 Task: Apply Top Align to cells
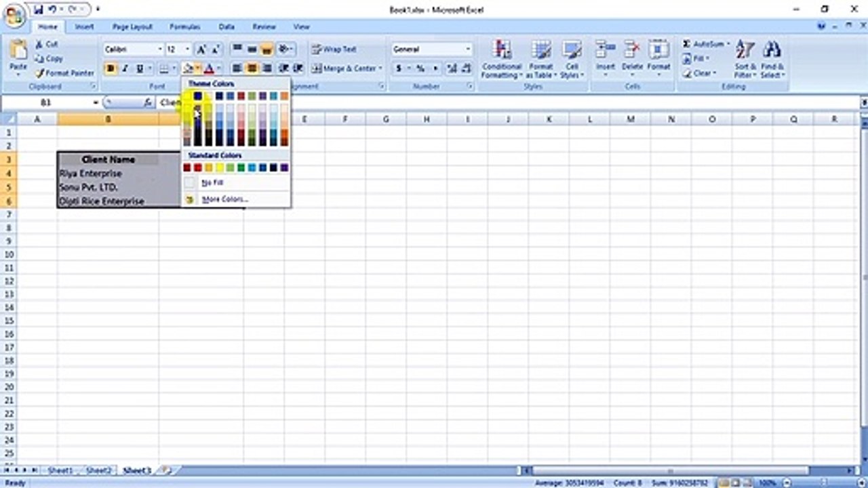tap(237, 49)
